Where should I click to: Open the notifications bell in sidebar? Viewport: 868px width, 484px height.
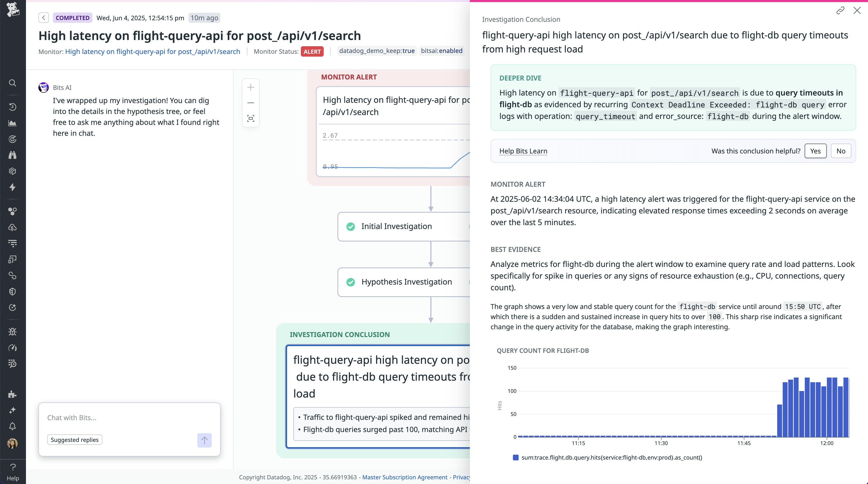12,426
